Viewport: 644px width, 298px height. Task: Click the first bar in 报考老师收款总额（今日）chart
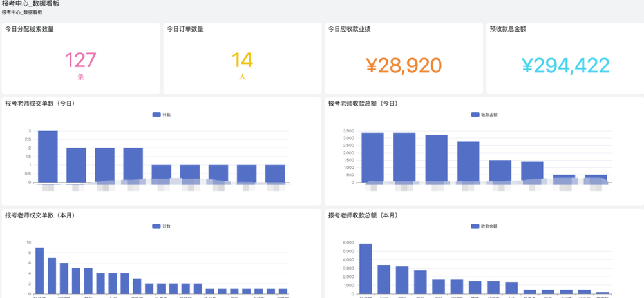[x=372, y=157]
